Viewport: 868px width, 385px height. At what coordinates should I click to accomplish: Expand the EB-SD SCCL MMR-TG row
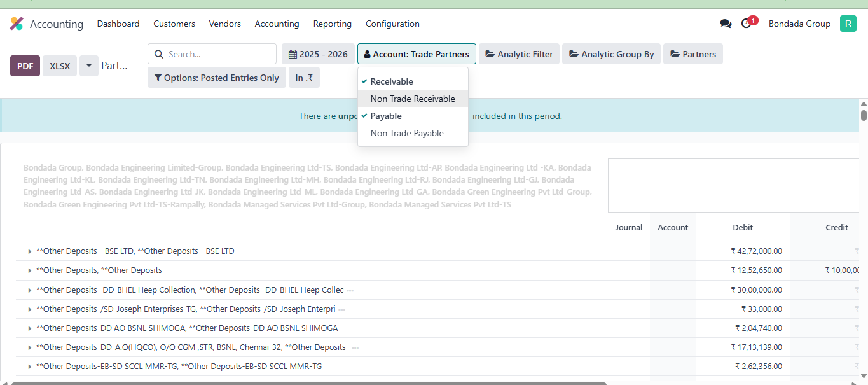coord(30,367)
